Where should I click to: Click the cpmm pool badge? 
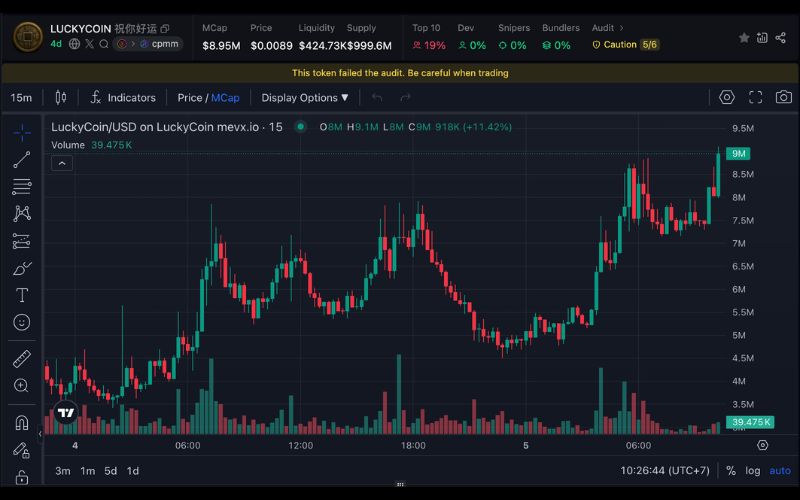click(x=148, y=44)
